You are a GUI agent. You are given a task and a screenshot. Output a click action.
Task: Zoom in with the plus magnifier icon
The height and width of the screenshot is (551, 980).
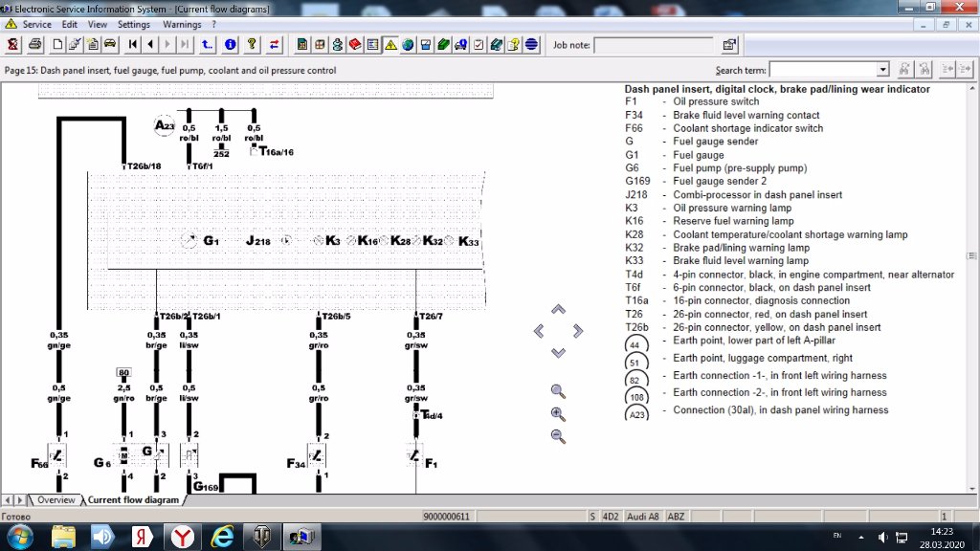point(558,413)
